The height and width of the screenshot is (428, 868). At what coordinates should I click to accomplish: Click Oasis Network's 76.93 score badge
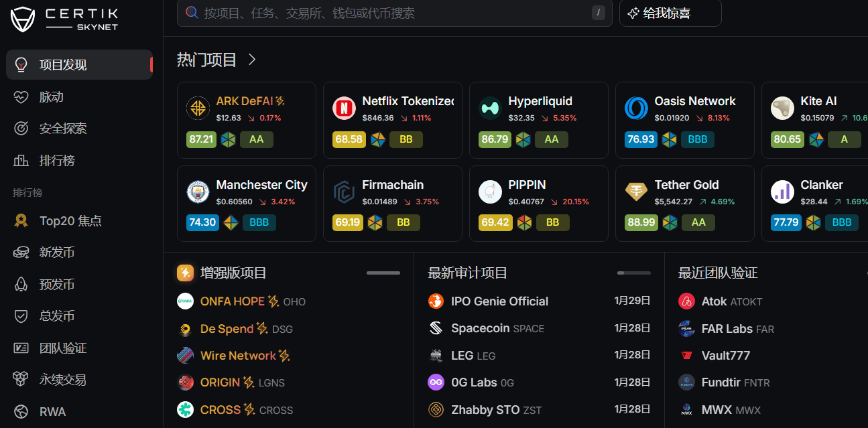tap(640, 139)
